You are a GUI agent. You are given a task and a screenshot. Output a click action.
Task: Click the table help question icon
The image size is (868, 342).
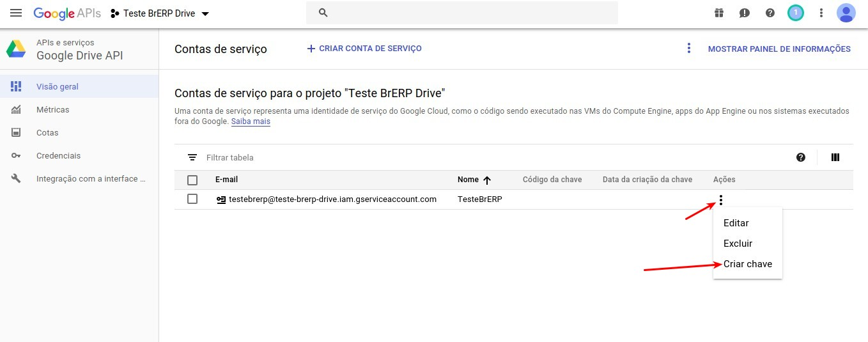pos(801,157)
